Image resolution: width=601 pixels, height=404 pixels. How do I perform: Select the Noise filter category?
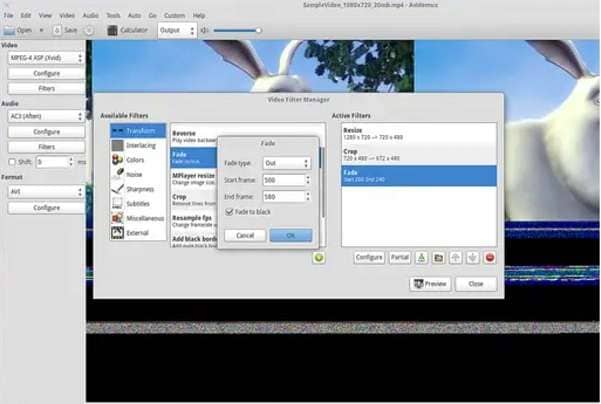click(x=138, y=174)
